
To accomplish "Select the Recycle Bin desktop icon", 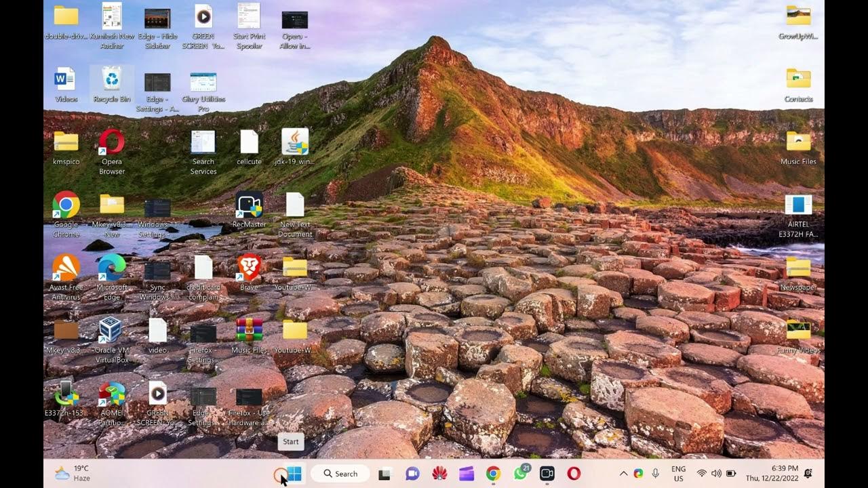I will [x=112, y=85].
